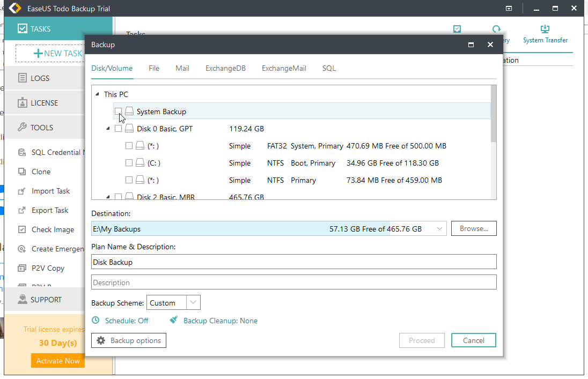
Task: Open the TASKS sidebar section
Action: [58, 28]
